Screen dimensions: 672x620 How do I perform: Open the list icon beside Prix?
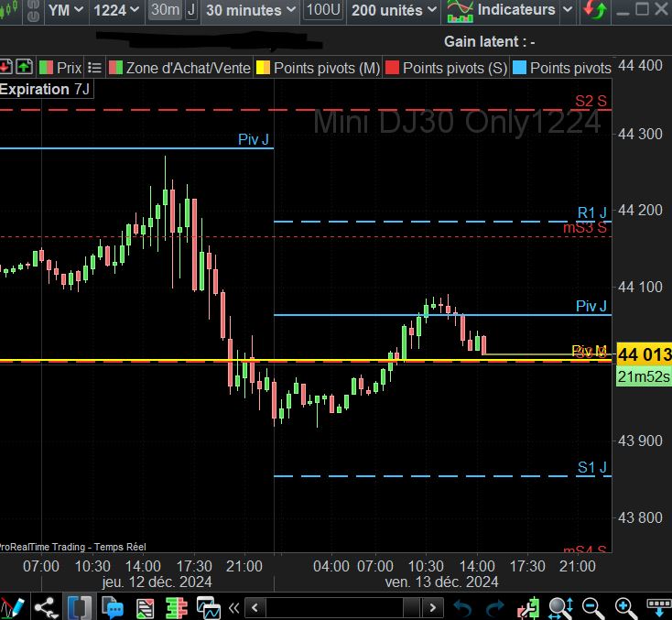pyautogui.click(x=94, y=68)
